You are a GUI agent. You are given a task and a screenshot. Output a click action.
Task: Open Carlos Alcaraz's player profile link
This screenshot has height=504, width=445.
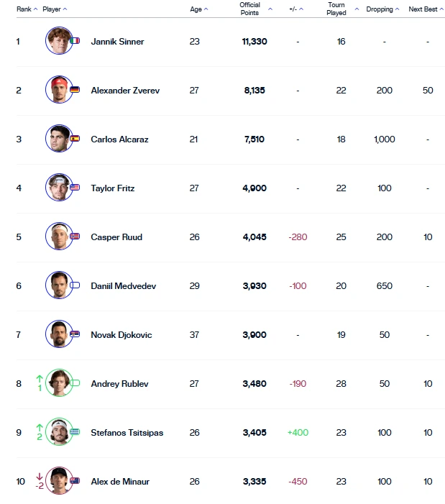[119, 139]
